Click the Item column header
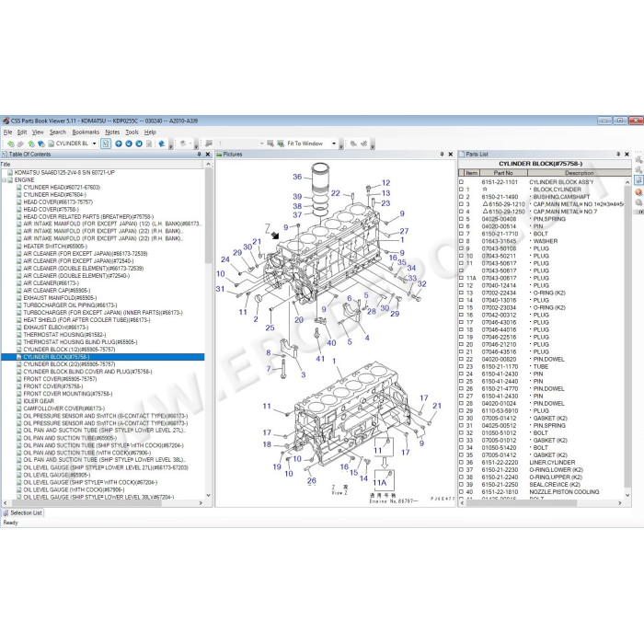The image size is (644, 644). click(x=471, y=173)
